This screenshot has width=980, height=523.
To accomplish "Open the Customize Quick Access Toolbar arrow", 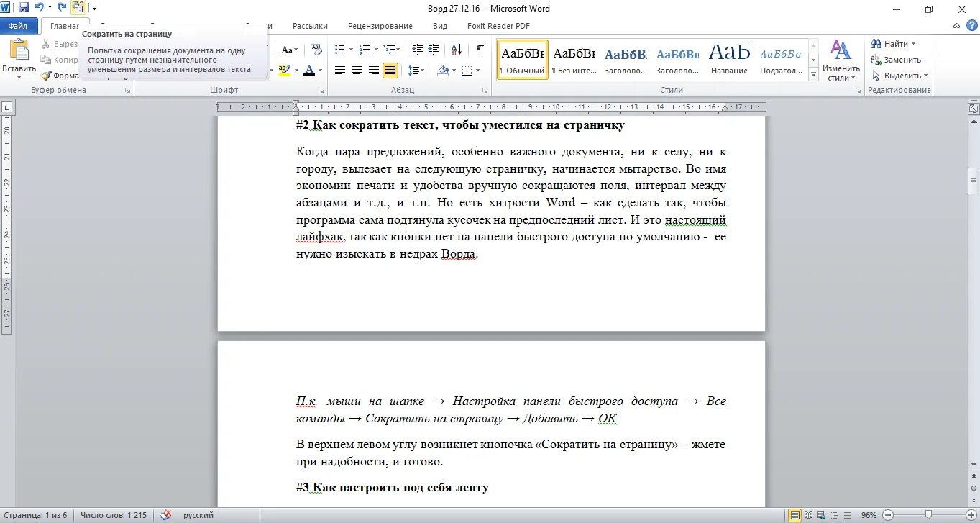I will pos(94,8).
